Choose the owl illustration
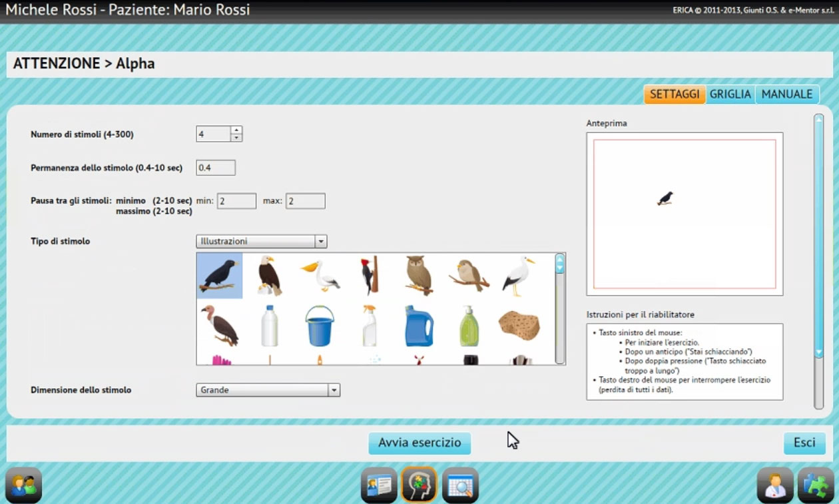The width and height of the screenshot is (839, 504). point(419,275)
